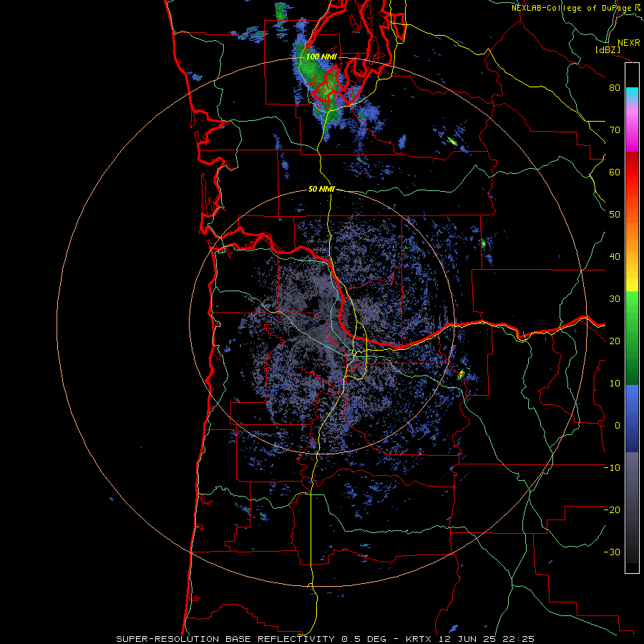Click the 'NEXR' label above the color bar
This screenshot has width=644, height=644.
click(x=629, y=43)
